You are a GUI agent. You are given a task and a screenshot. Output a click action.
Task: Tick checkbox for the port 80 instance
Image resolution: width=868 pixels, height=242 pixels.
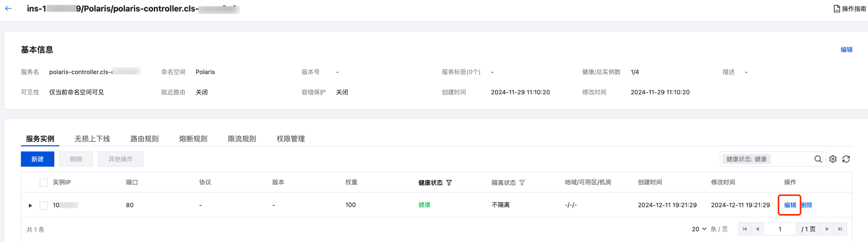44,205
